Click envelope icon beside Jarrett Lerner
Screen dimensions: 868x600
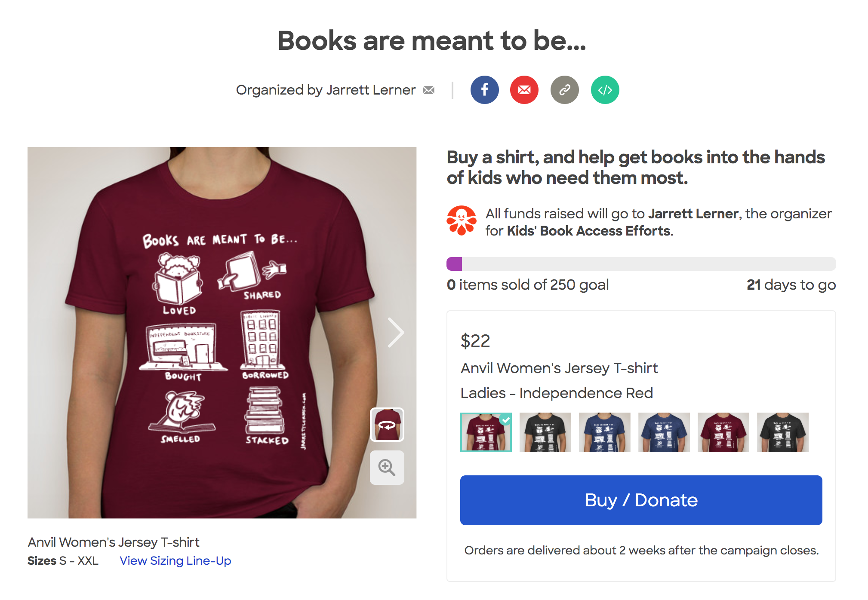pyautogui.click(x=428, y=90)
